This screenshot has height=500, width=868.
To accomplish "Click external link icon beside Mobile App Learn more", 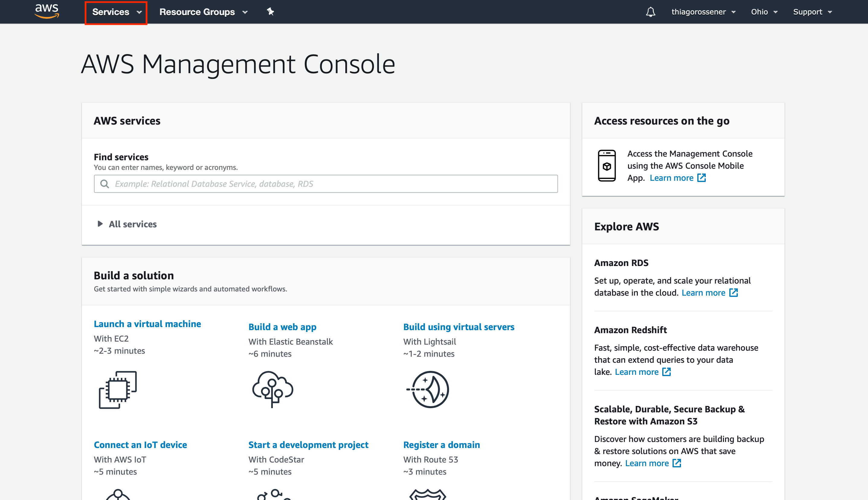I will 702,177.
